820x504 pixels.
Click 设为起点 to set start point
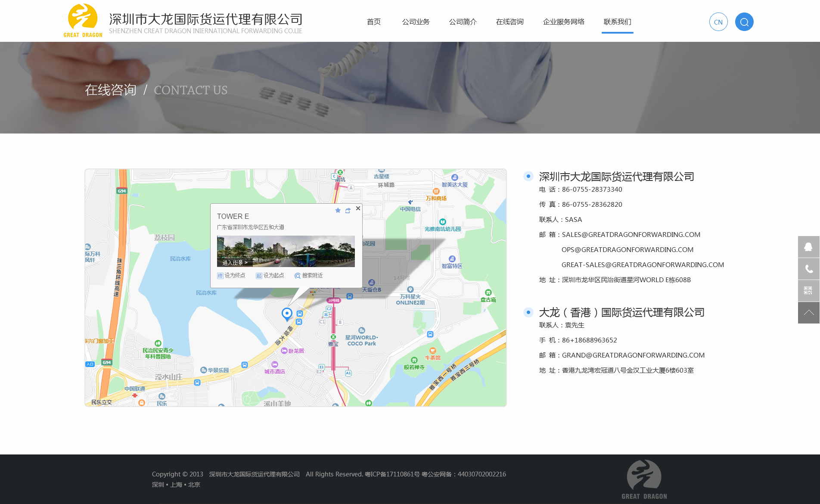point(270,275)
